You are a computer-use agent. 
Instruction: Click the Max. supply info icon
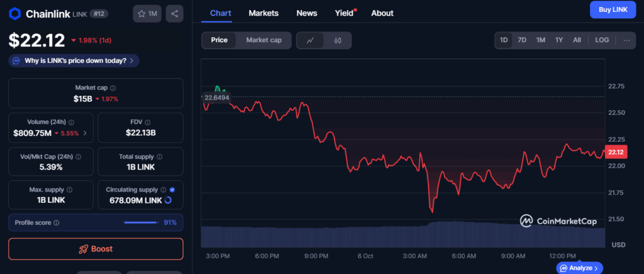coord(69,190)
